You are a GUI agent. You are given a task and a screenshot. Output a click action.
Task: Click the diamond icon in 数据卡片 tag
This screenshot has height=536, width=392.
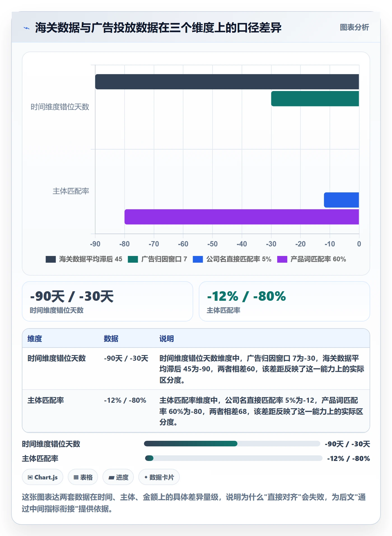146,477
